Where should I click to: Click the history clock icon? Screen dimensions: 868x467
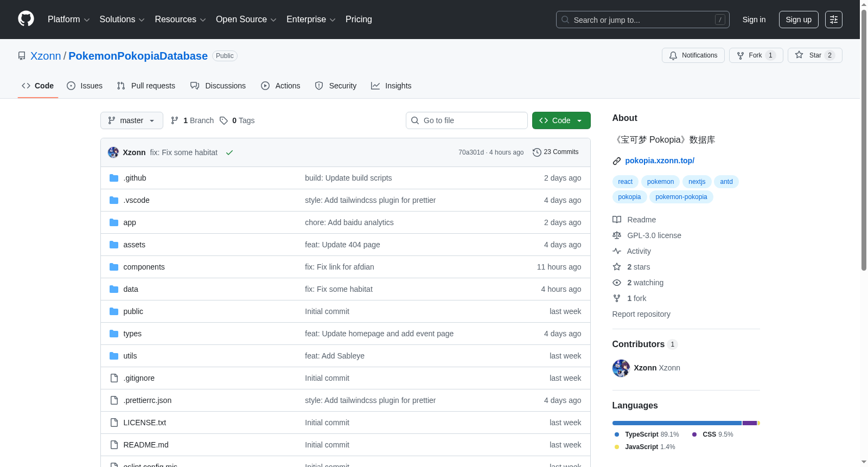(x=537, y=152)
